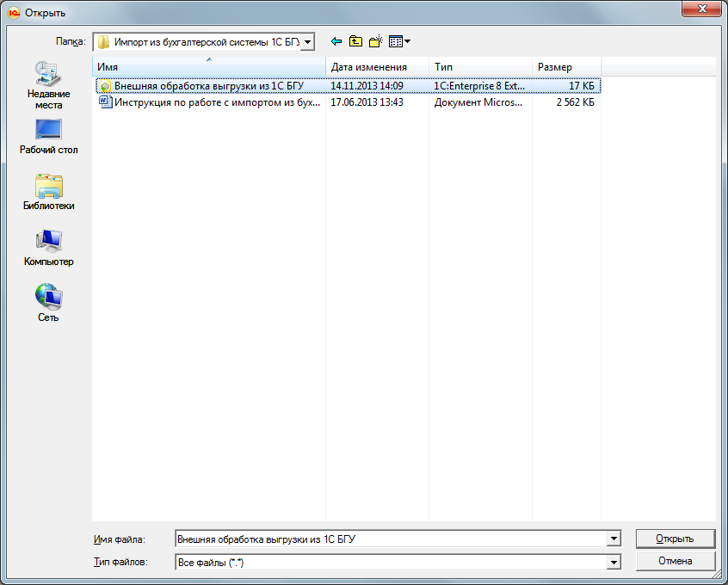
Task: Sort by Размер column header
Action: pyautogui.click(x=565, y=67)
